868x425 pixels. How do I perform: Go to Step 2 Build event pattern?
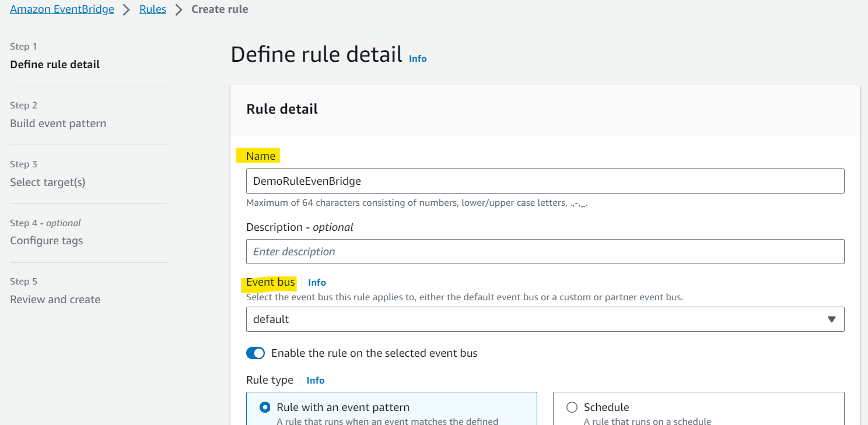[x=58, y=124]
